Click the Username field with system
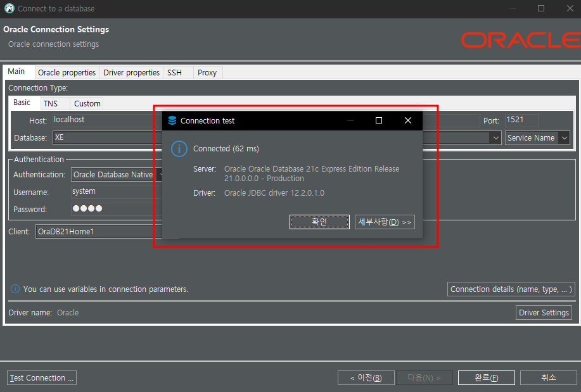The width and height of the screenshot is (581, 392). (115, 191)
